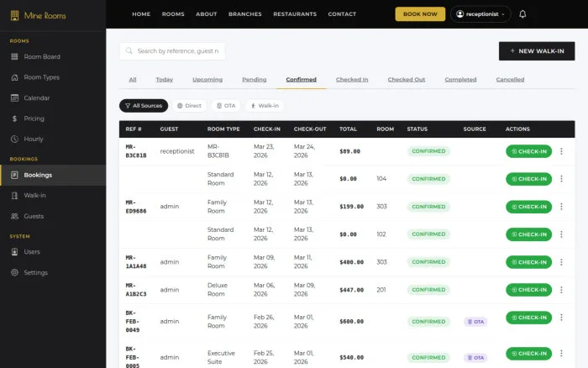Check in booking MR-ED9686
This screenshot has height=368, width=588.
[x=528, y=207]
